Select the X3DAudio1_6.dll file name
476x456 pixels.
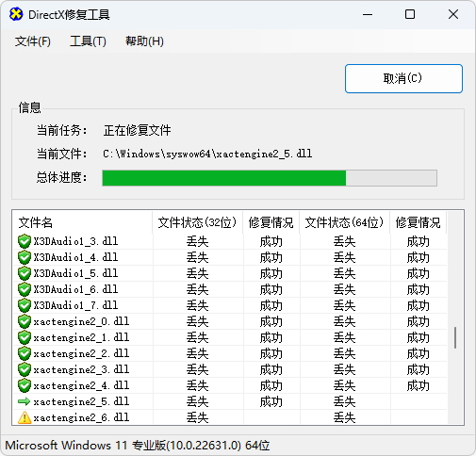[x=75, y=289]
